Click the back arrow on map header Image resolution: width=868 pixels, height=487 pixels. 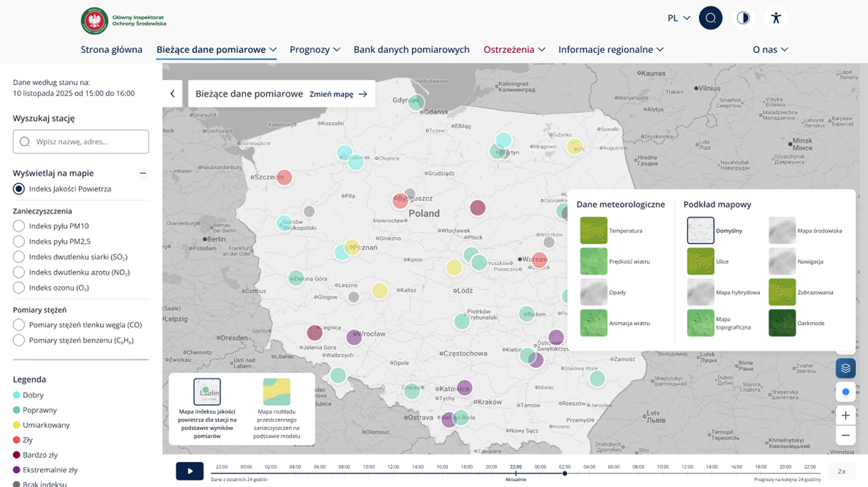click(x=172, y=94)
